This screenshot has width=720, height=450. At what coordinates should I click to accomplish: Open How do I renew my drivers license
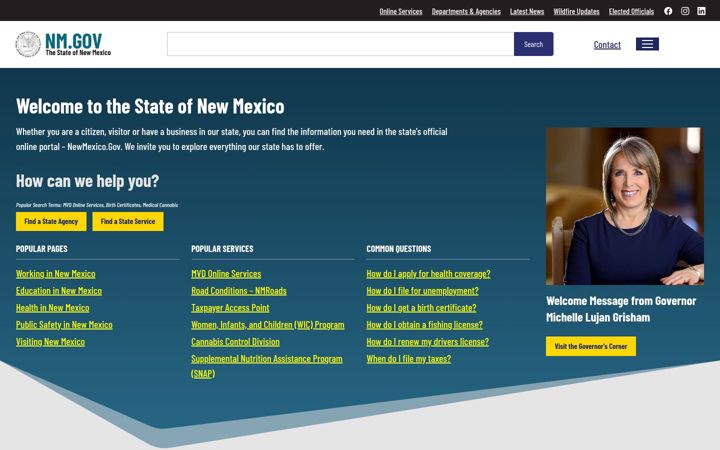pos(428,342)
